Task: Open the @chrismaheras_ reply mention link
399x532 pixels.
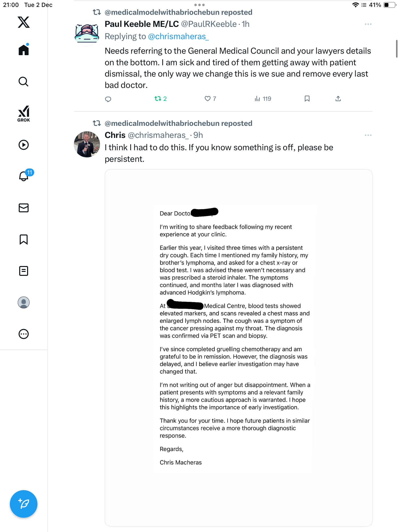Action: tap(178, 36)
